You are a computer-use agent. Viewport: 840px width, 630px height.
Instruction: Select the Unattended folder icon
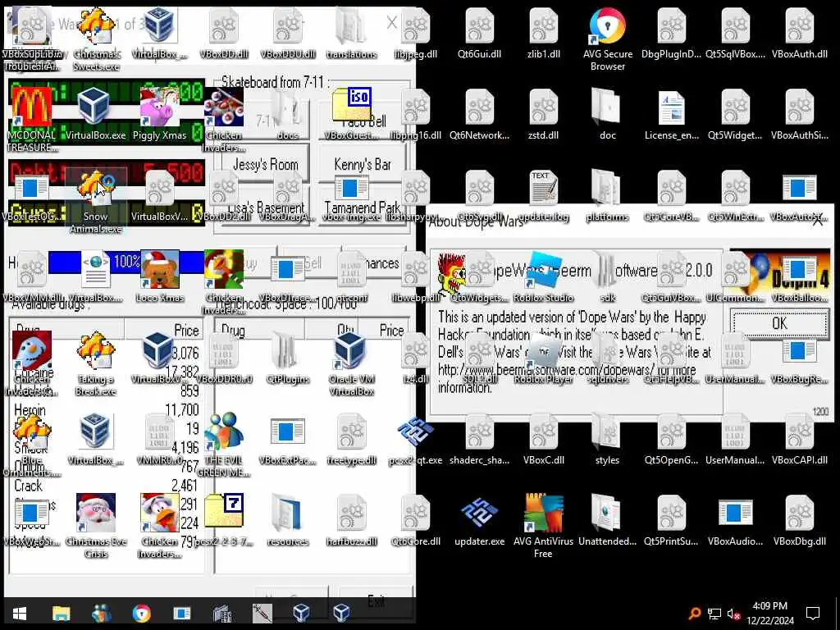coord(608,519)
